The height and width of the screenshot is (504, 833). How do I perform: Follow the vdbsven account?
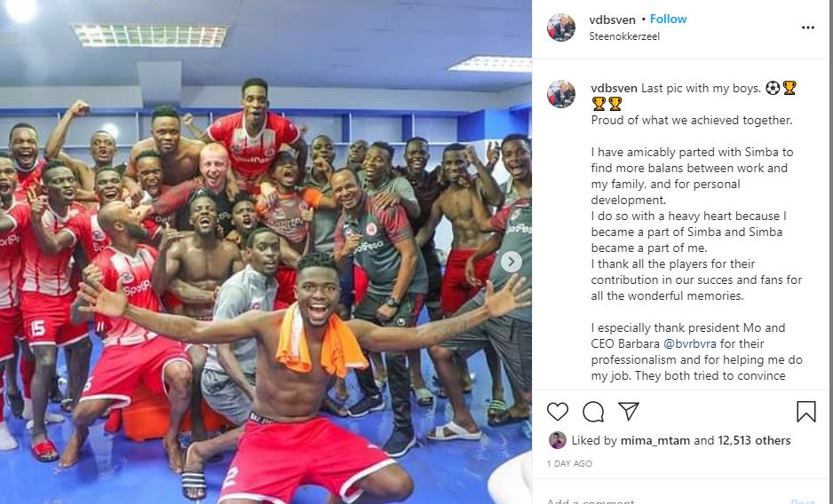pyautogui.click(x=668, y=20)
